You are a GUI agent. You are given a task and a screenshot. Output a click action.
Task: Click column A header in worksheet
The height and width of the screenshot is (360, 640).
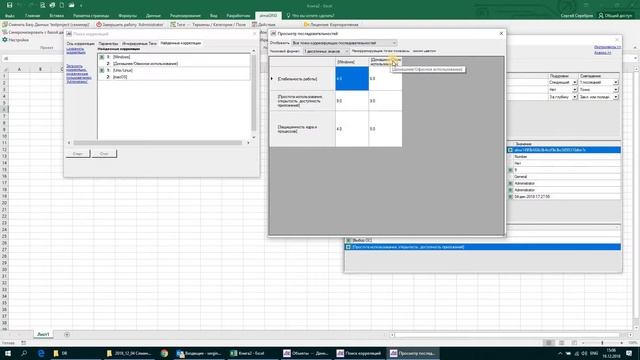tap(19, 69)
